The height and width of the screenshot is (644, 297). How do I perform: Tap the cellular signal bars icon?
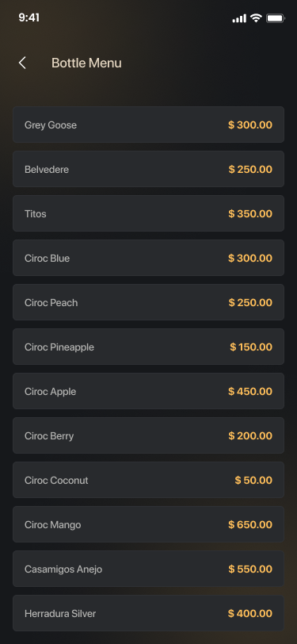click(239, 18)
